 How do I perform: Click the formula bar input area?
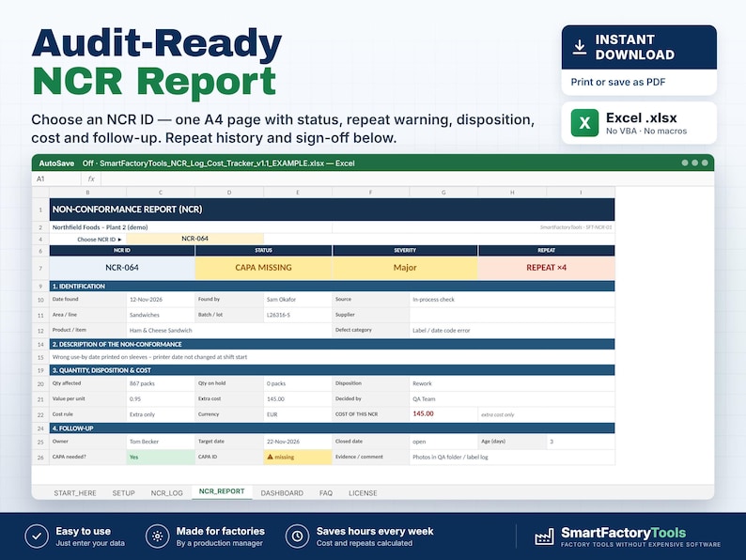[407, 179]
